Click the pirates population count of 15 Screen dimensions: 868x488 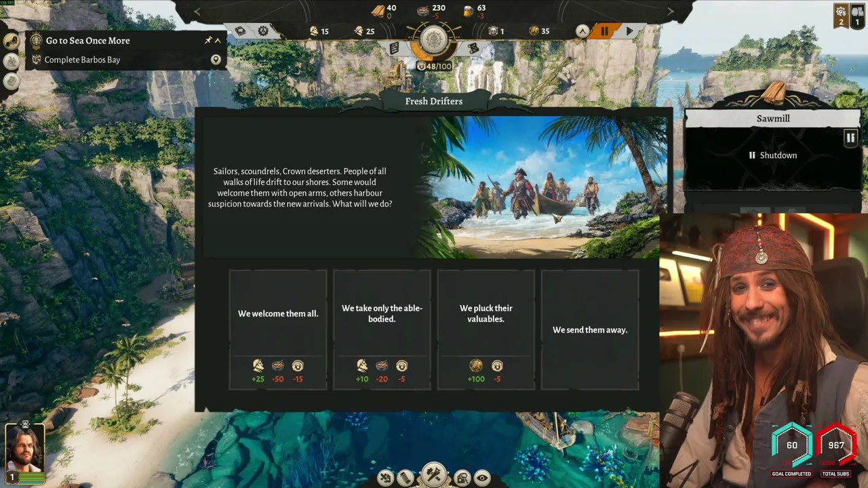coord(319,31)
